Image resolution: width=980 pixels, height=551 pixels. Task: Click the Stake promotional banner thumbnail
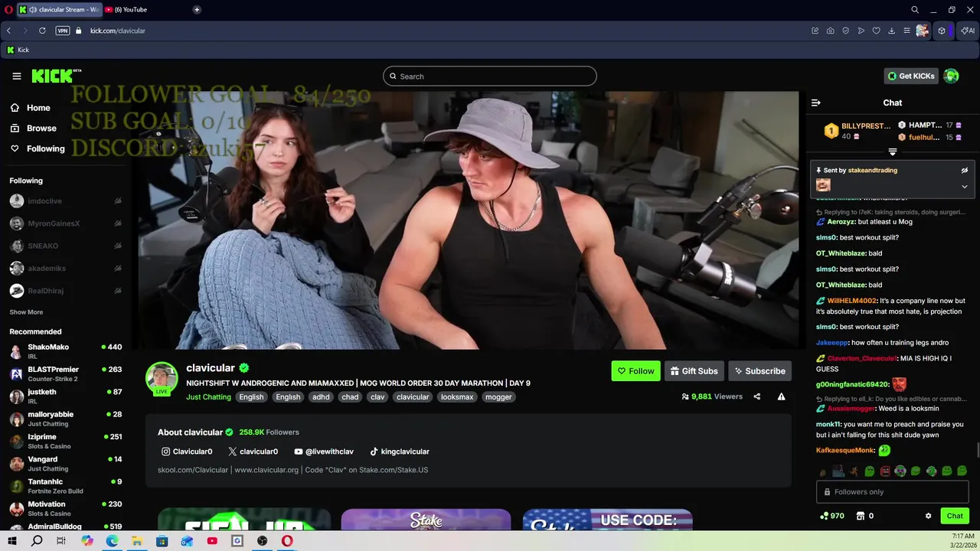click(426, 520)
